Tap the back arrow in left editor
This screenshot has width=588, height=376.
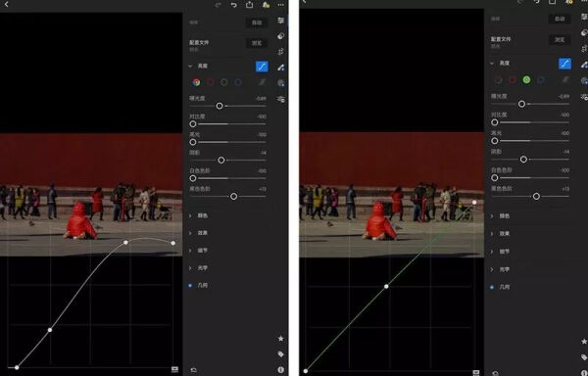[x=6, y=5]
